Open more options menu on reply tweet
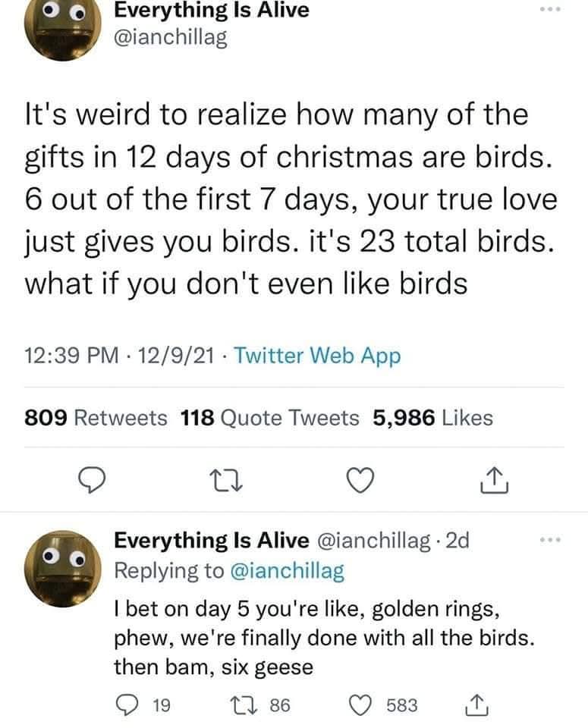The image size is (588, 728). point(555,541)
